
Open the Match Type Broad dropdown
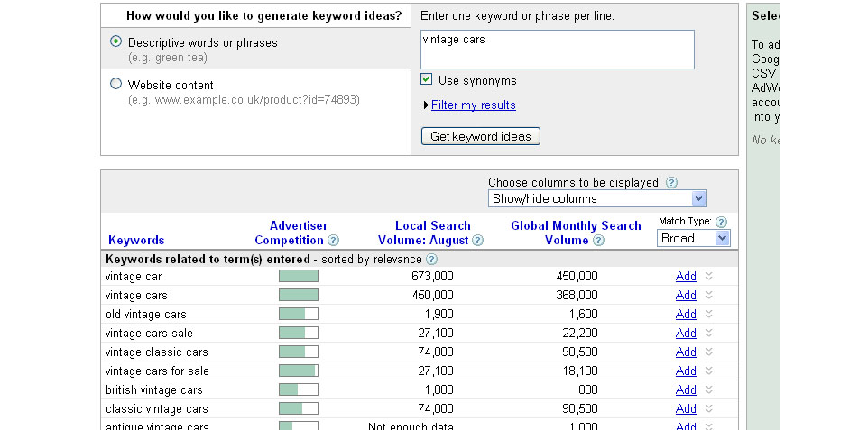click(x=693, y=238)
